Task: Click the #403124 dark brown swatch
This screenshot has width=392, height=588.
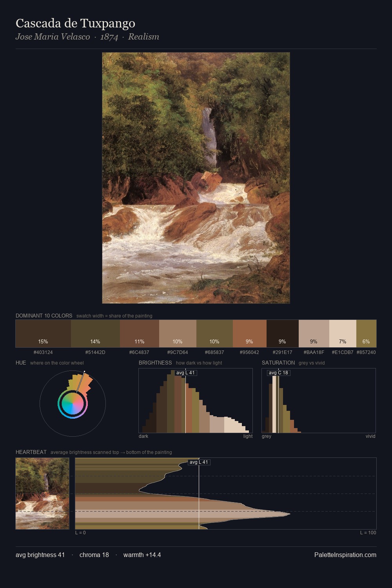Action: point(43,334)
